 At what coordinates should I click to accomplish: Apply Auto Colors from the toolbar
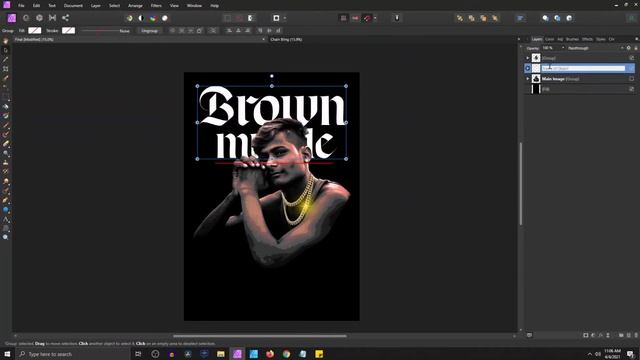point(153,18)
